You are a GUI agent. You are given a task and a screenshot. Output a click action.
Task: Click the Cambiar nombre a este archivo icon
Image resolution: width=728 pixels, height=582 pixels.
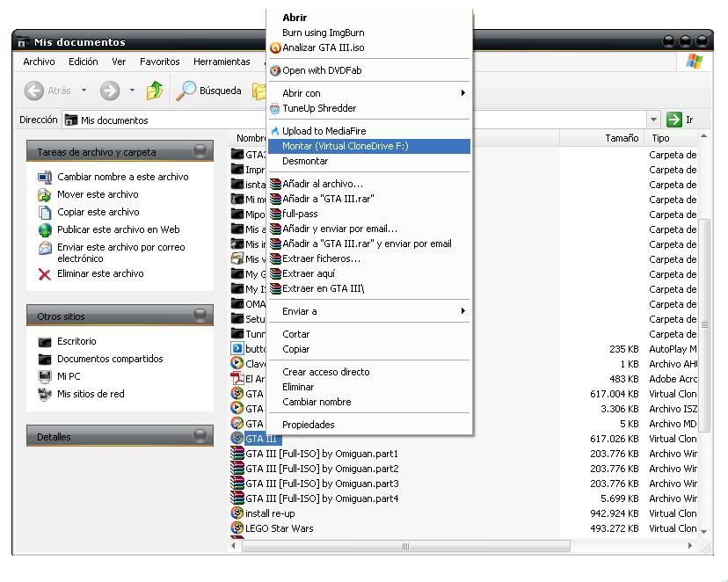coord(45,178)
